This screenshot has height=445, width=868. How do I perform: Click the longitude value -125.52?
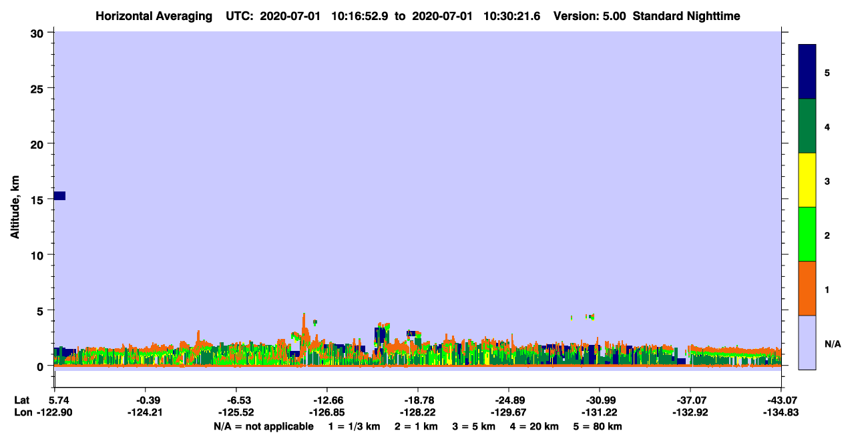click(236, 412)
